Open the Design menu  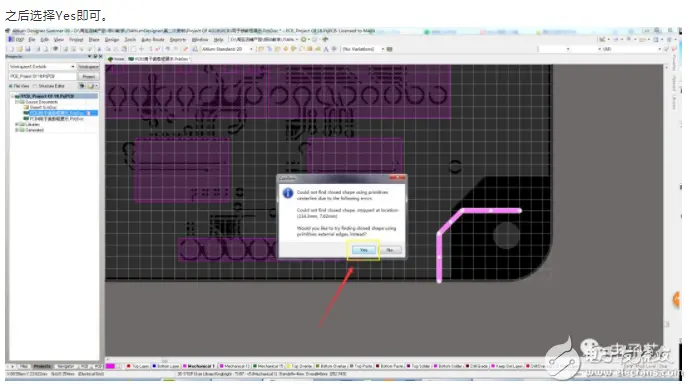112,39
